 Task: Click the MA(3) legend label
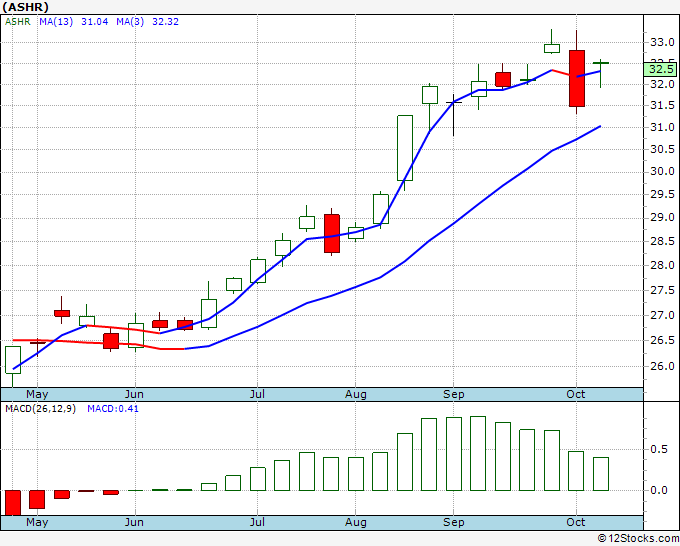click(x=130, y=22)
